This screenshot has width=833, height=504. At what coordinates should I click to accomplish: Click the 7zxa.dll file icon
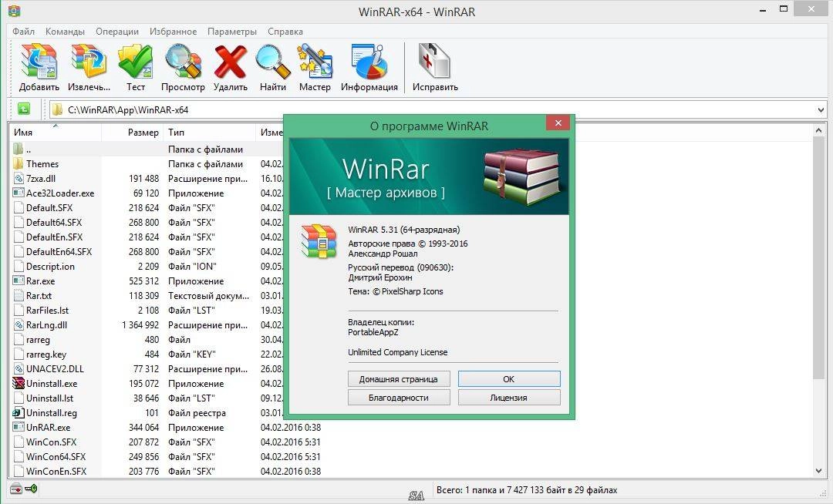tap(19, 178)
